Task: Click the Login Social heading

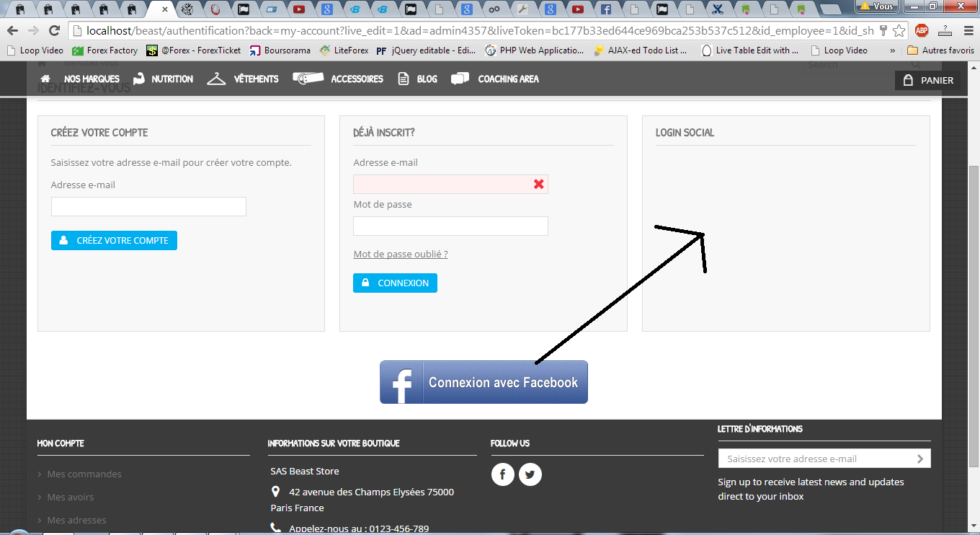Action: [685, 133]
